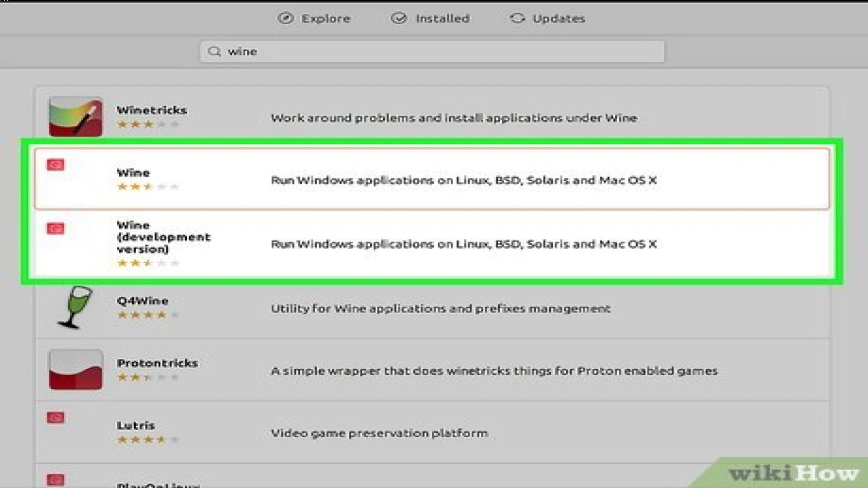Click the red icon in the Wine row

(x=56, y=165)
